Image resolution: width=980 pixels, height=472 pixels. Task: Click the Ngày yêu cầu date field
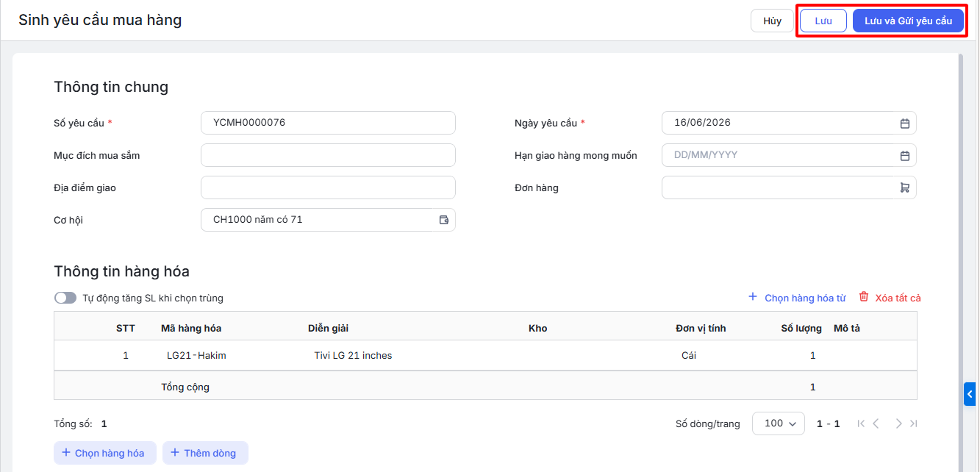pos(789,123)
